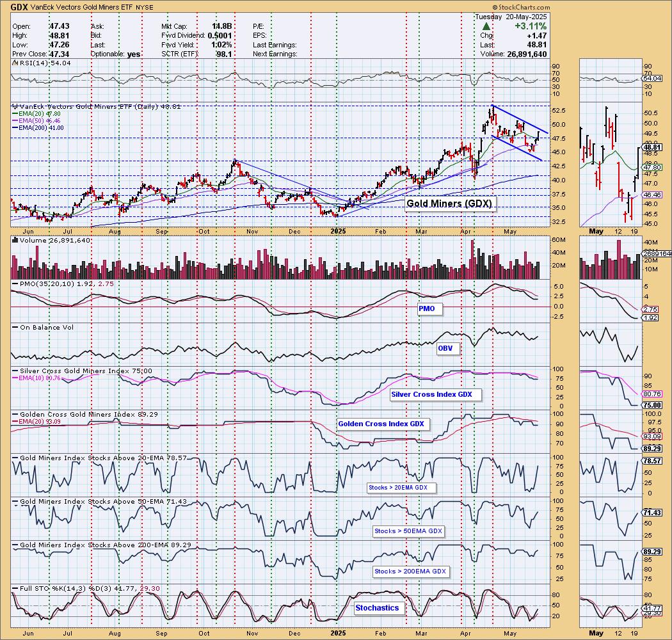Click the 78.57 value tag on the right
Viewport: 672px width, 640px height.
click(x=653, y=461)
